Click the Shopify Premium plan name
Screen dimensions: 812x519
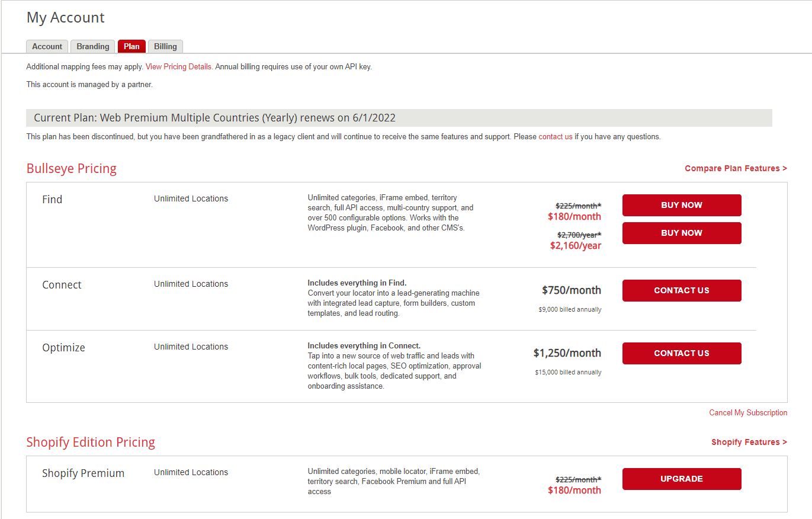coord(83,473)
